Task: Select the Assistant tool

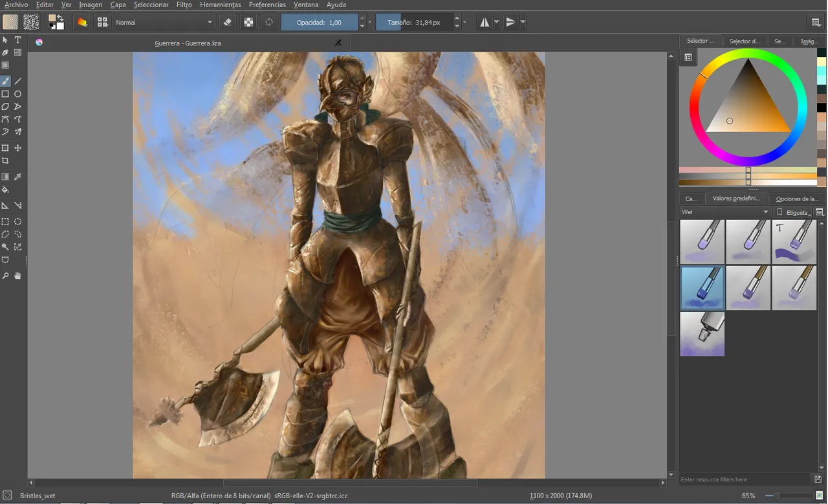Action: click(x=5, y=206)
